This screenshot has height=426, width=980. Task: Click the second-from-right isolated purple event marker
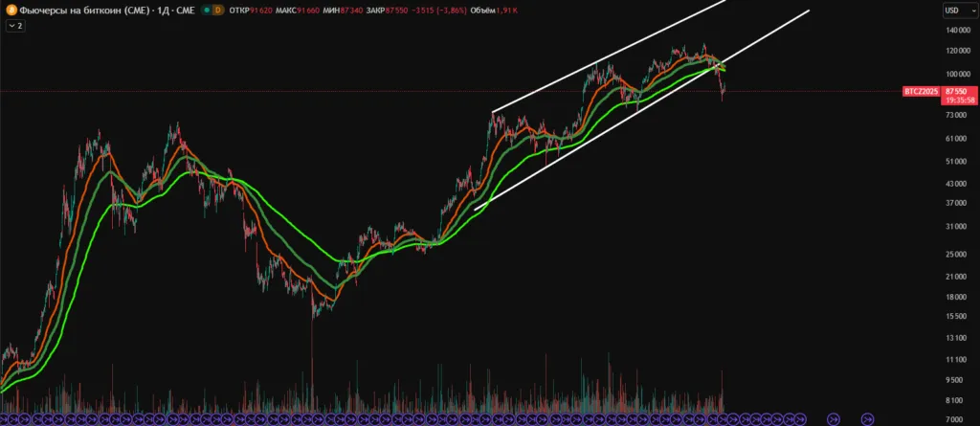pos(833,418)
